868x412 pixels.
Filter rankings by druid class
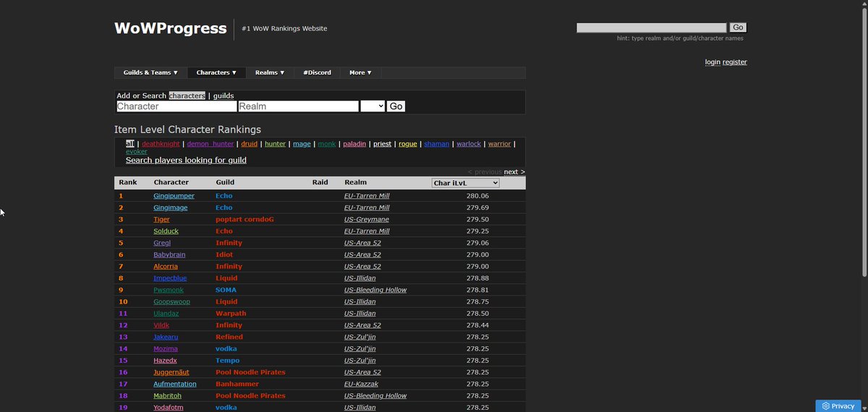[x=249, y=144]
